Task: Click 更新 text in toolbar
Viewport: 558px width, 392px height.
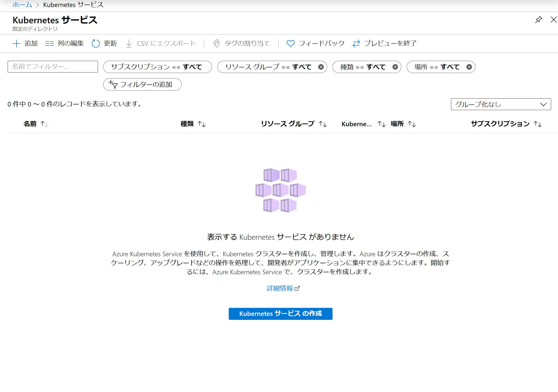Action: click(x=110, y=44)
